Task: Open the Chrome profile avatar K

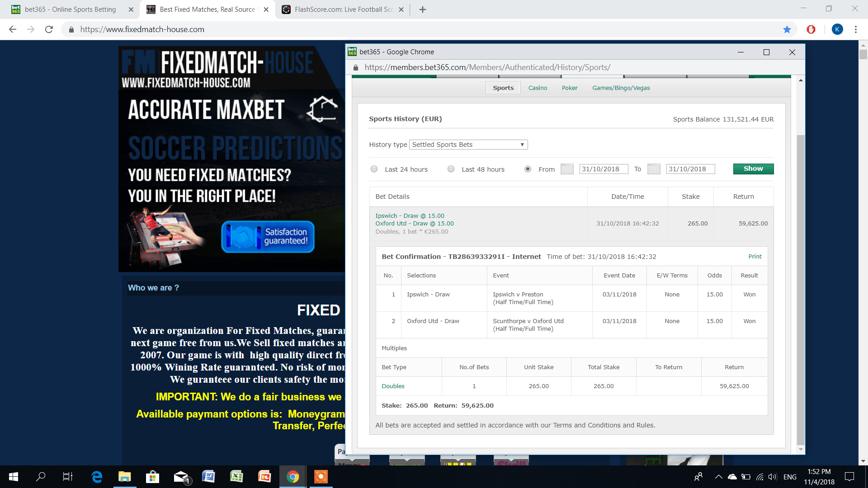Action: click(837, 29)
